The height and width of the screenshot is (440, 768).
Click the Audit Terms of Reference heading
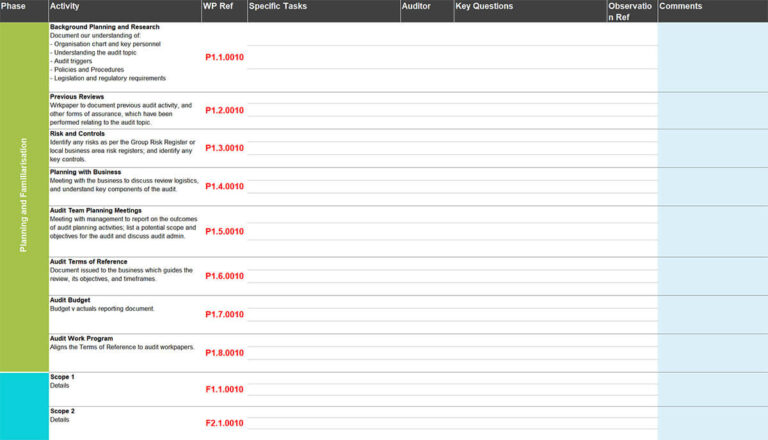[x=88, y=262]
